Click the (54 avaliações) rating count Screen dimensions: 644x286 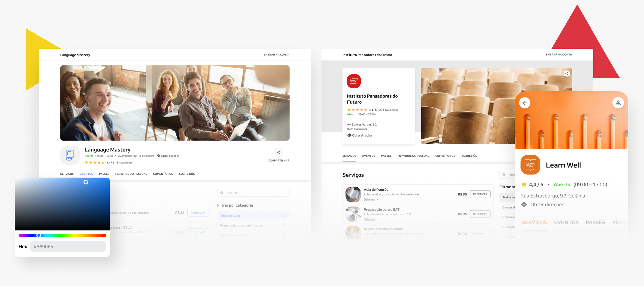124,163
